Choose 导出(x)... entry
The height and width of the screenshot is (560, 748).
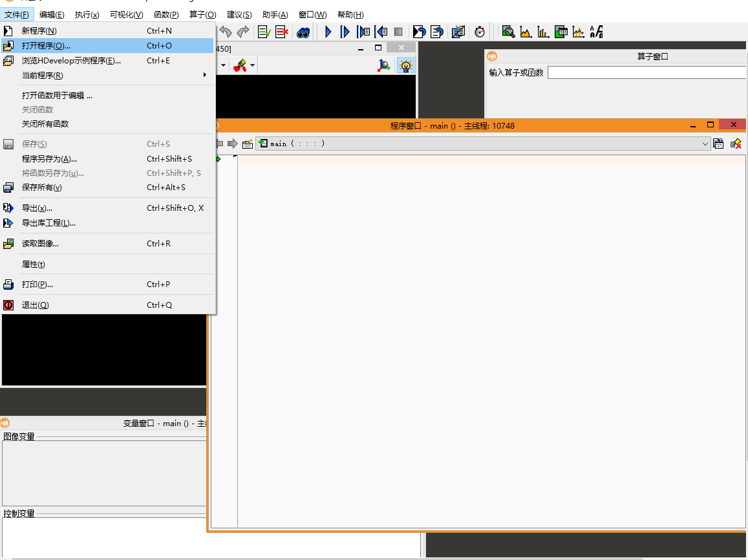(107, 208)
